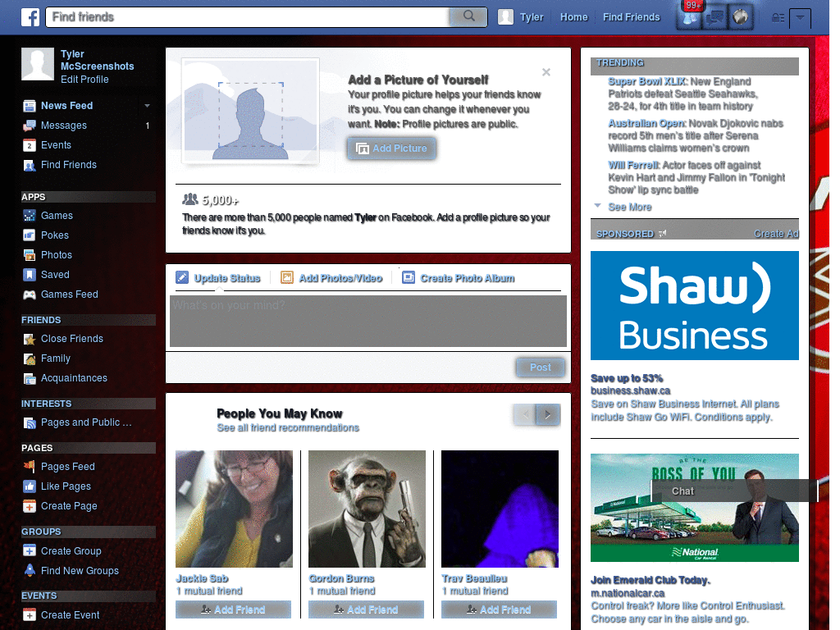Click the Acquaintances list icon
The height and width of the screenshot is (630, 840).
pos(30,379)
